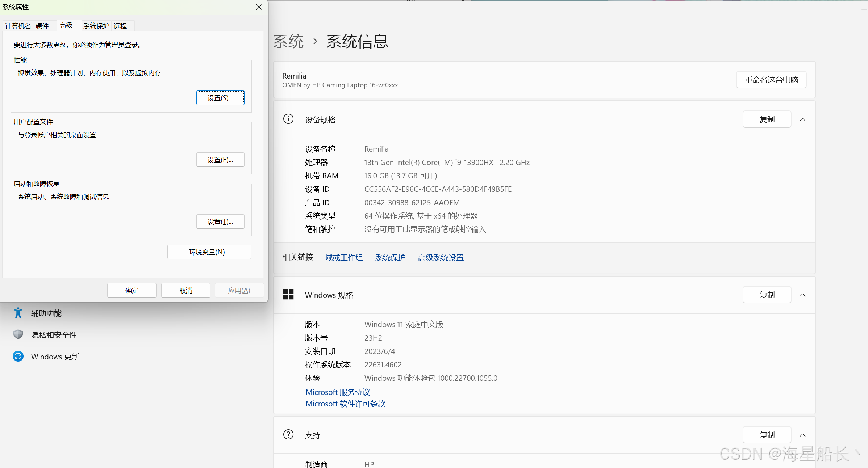Click the Accessibility (辅助功能) sidebar icon

pyautogui.click(x=18, y=313)
